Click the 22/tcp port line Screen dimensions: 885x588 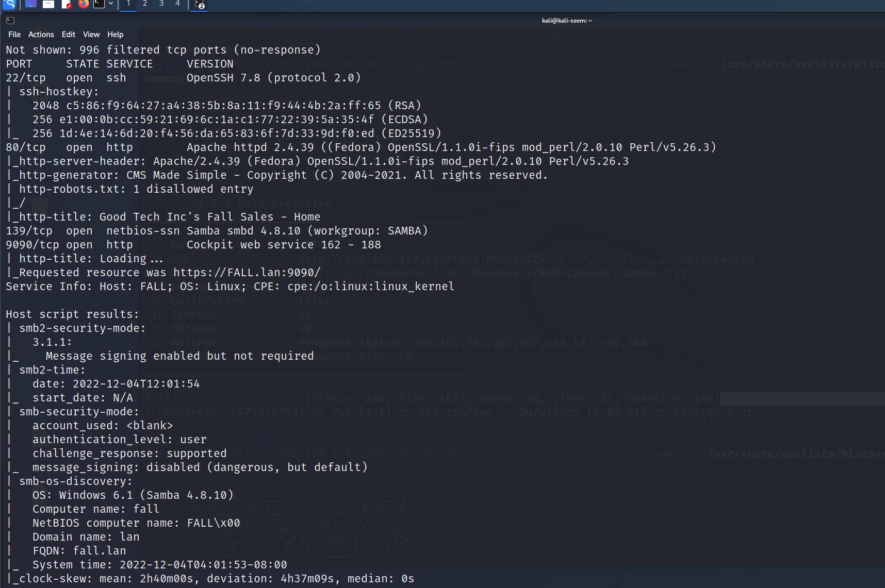tap(184, 78)
